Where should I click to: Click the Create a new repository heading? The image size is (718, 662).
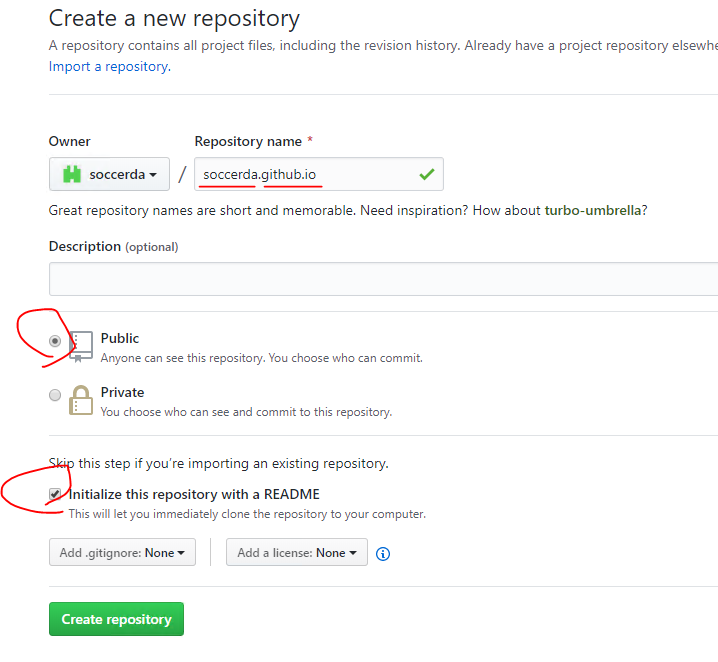click(x=174, y=19)
